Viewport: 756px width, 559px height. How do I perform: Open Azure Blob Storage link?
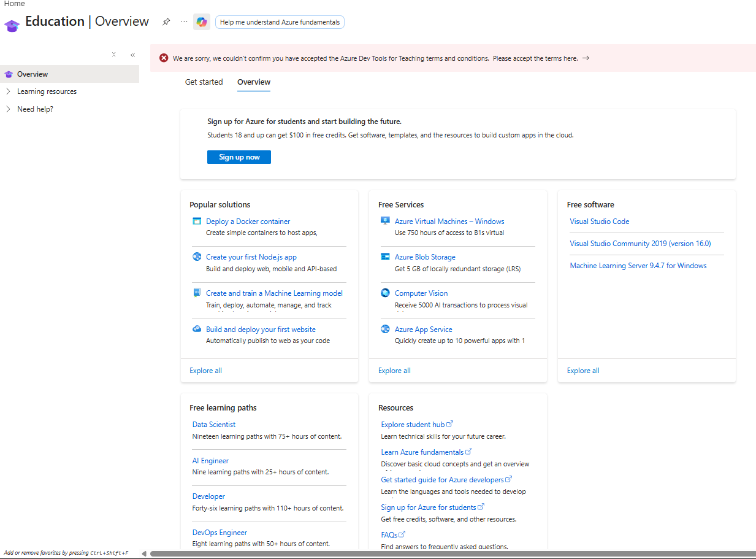tap(425, 257)
